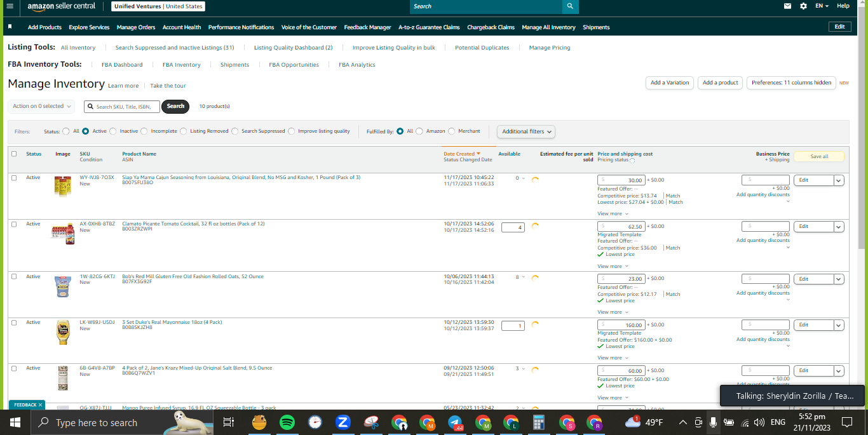Click fee loading spinner for Clamato row
868x435 pixels.
coord(535,225)
